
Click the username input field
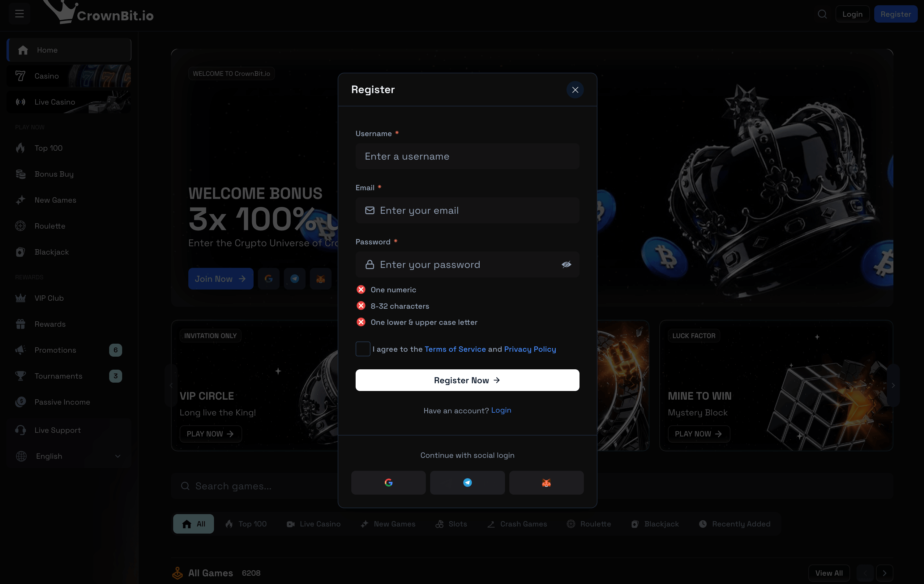[467, 156]
